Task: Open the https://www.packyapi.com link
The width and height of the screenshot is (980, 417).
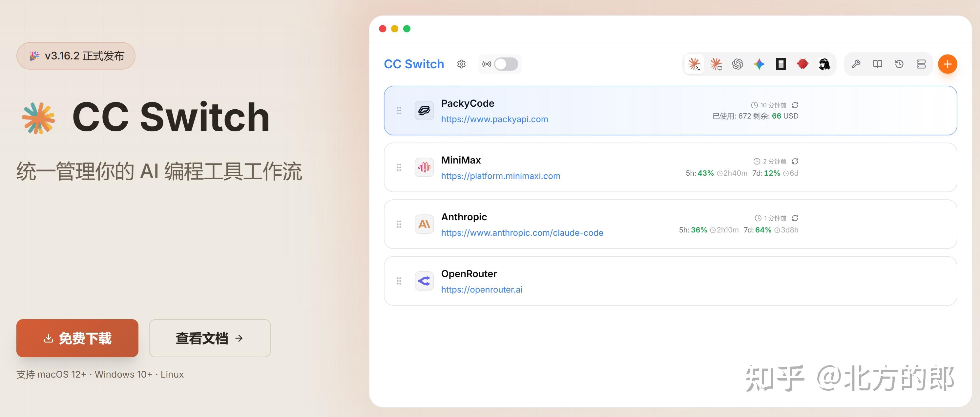Action: point(494,119)
